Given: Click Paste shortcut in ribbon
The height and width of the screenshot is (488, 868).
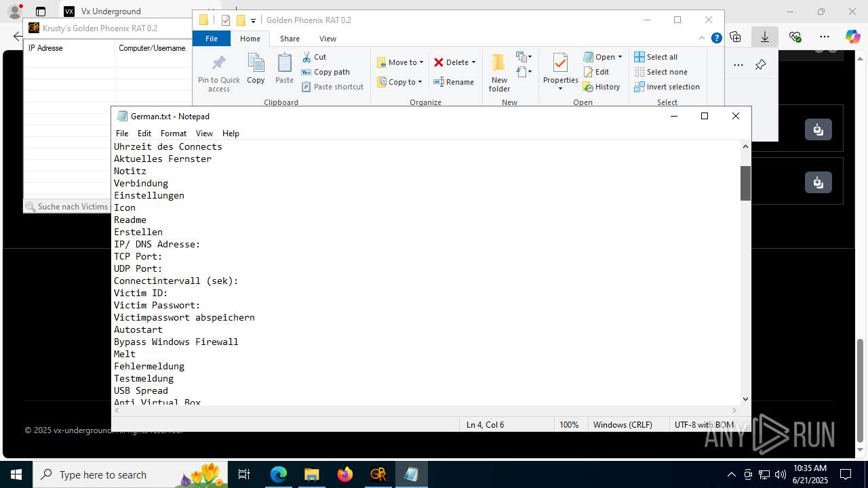Looking at the screenshot, I should tap(332, 87).
